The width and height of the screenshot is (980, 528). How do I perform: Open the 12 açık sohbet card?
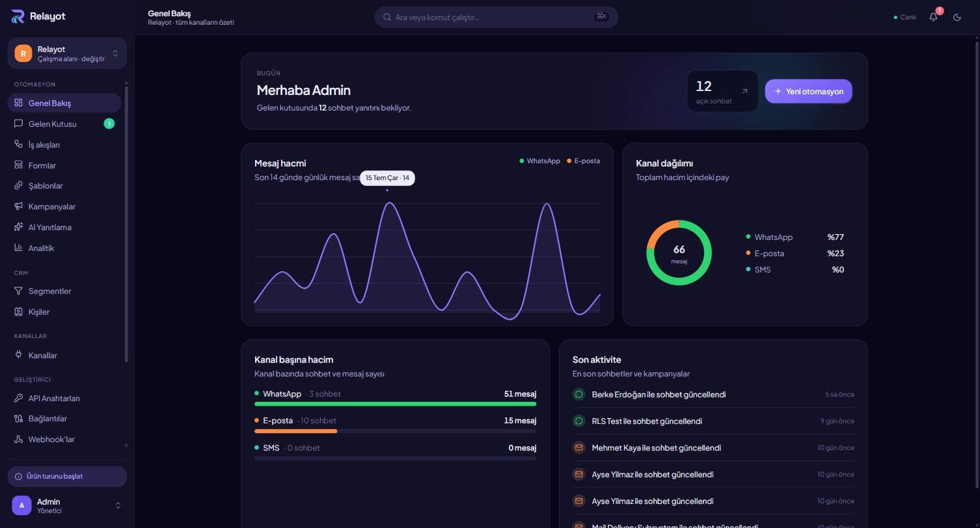click(x=722, y=91)
